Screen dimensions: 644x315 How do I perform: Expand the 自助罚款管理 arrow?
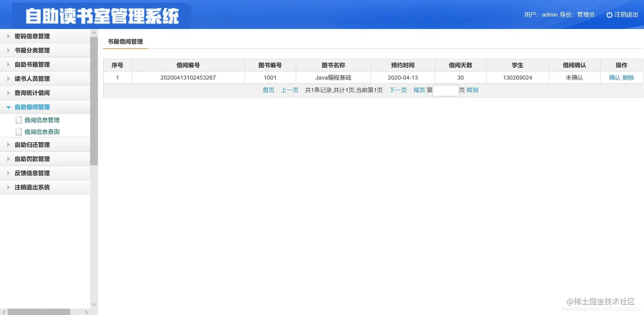(8, 159)
